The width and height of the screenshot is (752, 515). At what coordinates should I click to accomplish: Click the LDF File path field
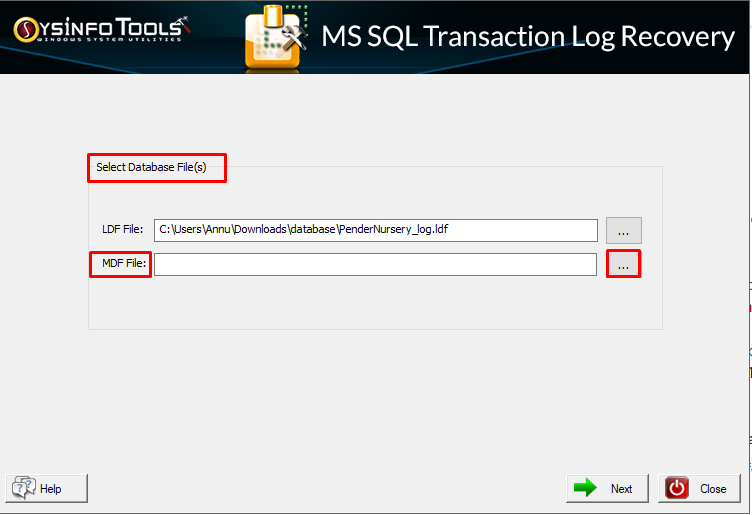click(x=376, y=230)
